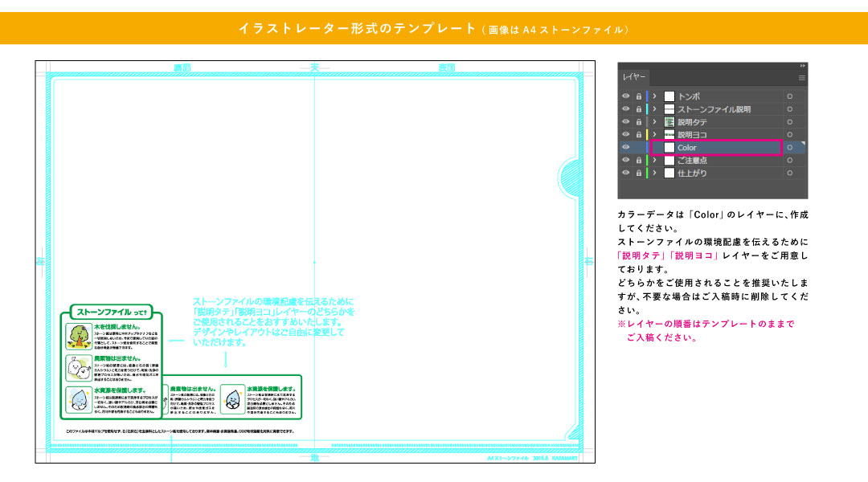Screen dimensions: 868x482
Task: Collapse panel with double-arrow icon
Action: (x=801, y=66)
